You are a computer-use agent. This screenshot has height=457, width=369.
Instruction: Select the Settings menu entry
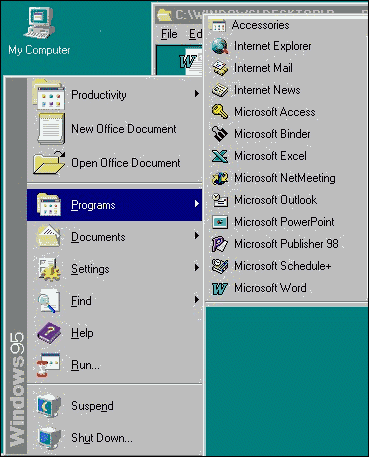click(x=115, y=269)
